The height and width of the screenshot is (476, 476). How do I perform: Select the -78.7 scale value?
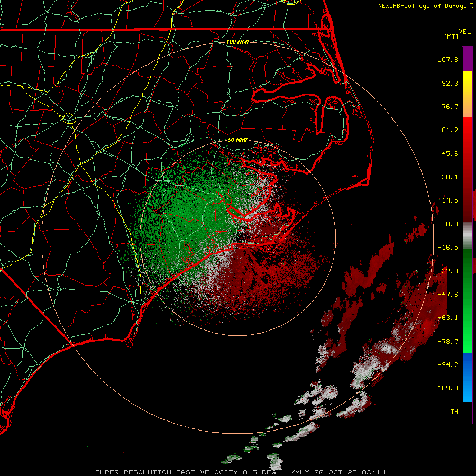pos(448,342)
